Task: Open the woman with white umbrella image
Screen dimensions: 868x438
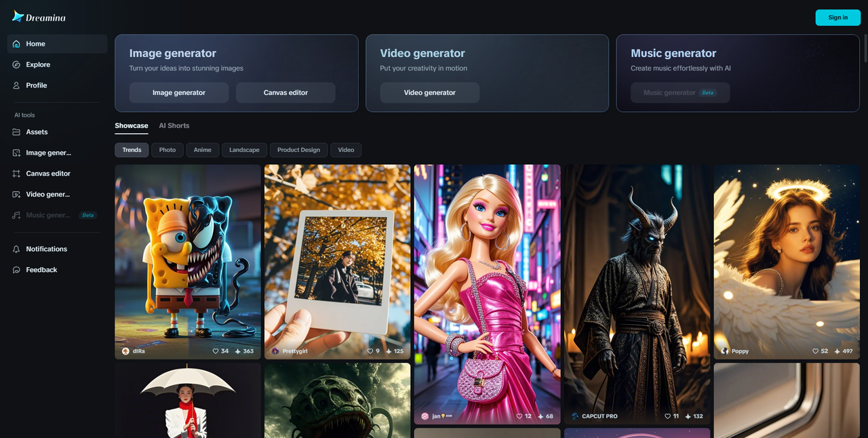Action: (x=188, y=400)
